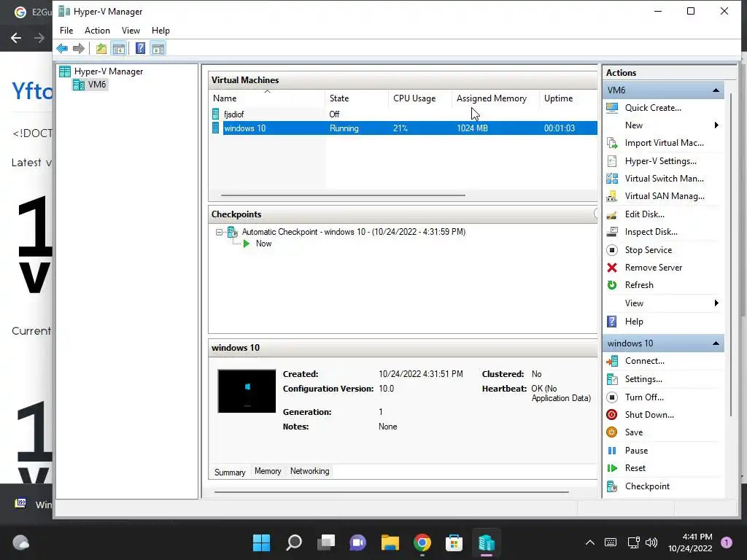This screenshot has width=747, height=560.
Task: Select Automatic Checkpoint - windows 10 entry
Action: pos(354,232)
